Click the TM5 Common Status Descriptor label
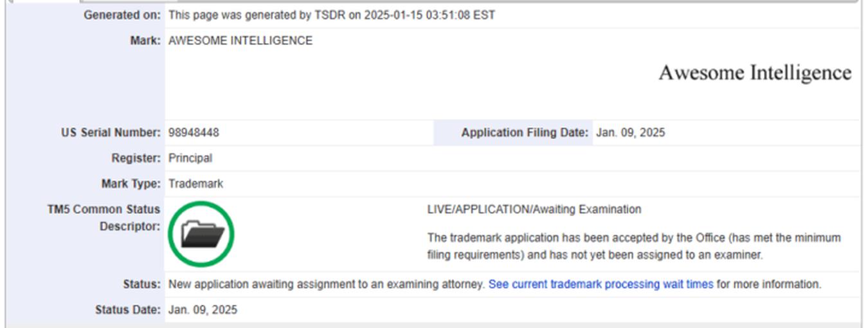 [x=104, y=218]
